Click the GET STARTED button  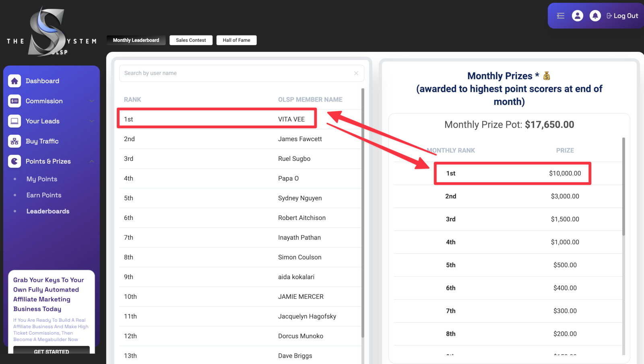pyautogui.click(x=51, y=352)
